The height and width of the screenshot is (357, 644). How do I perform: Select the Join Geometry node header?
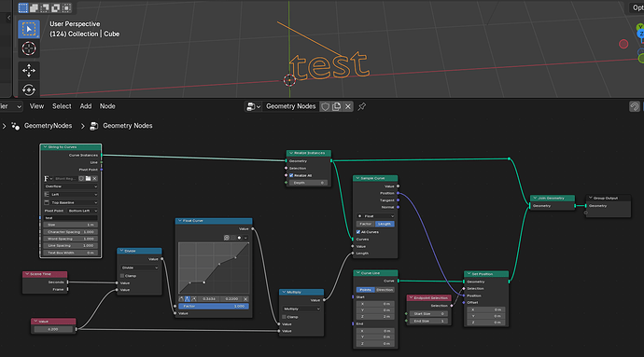[x=553, y=198]
